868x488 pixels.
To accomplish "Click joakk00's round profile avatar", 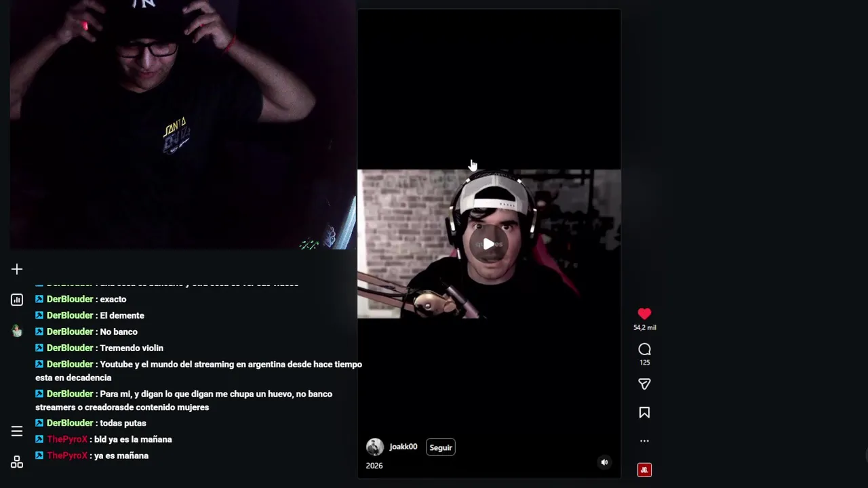I will point(374,447).
